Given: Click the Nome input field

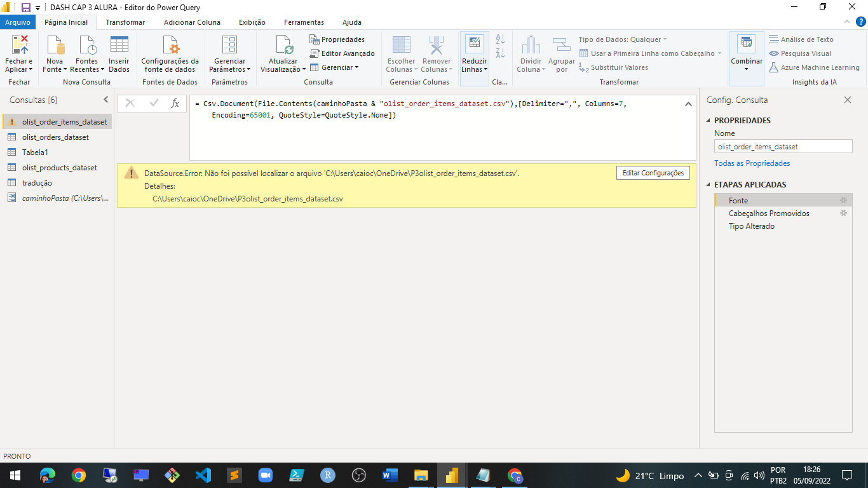Looking at the screenshot, I should coord(783,146).
